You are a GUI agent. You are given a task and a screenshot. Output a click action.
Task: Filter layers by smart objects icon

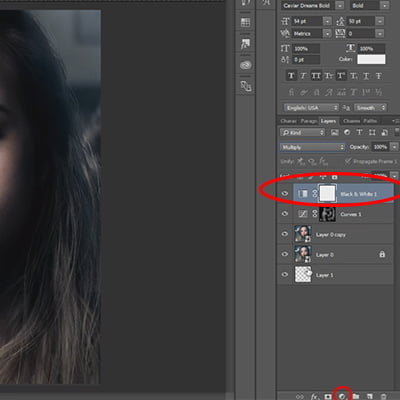(x=384, y=132)
